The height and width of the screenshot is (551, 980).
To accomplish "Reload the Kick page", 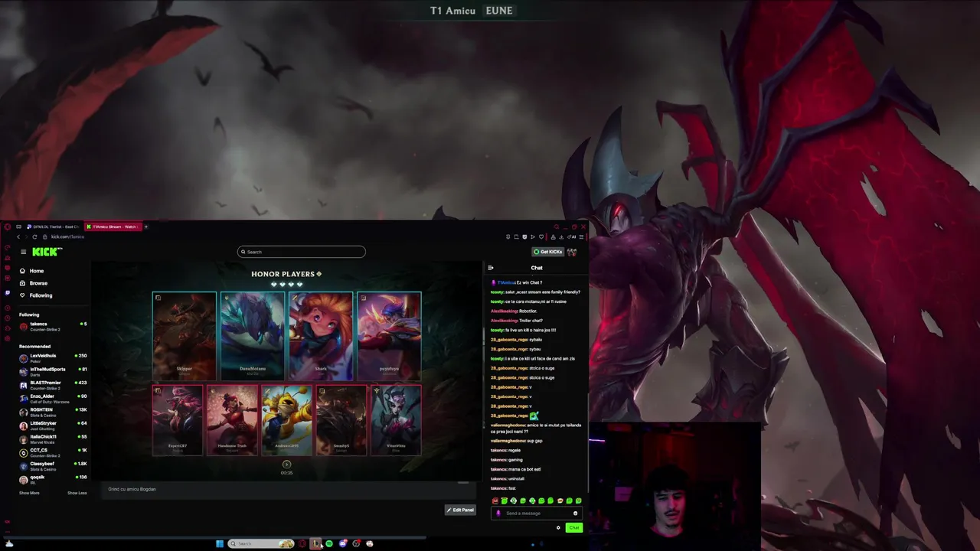I will (34, 236).
